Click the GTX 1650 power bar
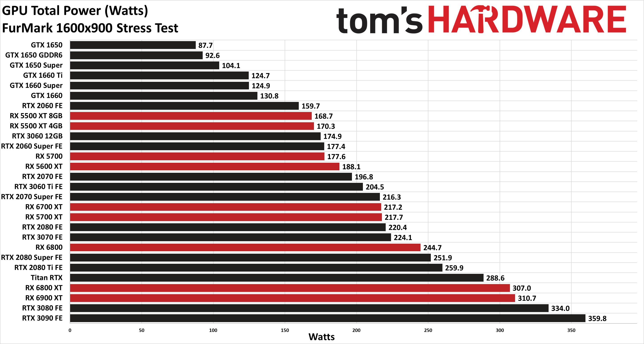The image size is (644, 344). coord(141,43)
